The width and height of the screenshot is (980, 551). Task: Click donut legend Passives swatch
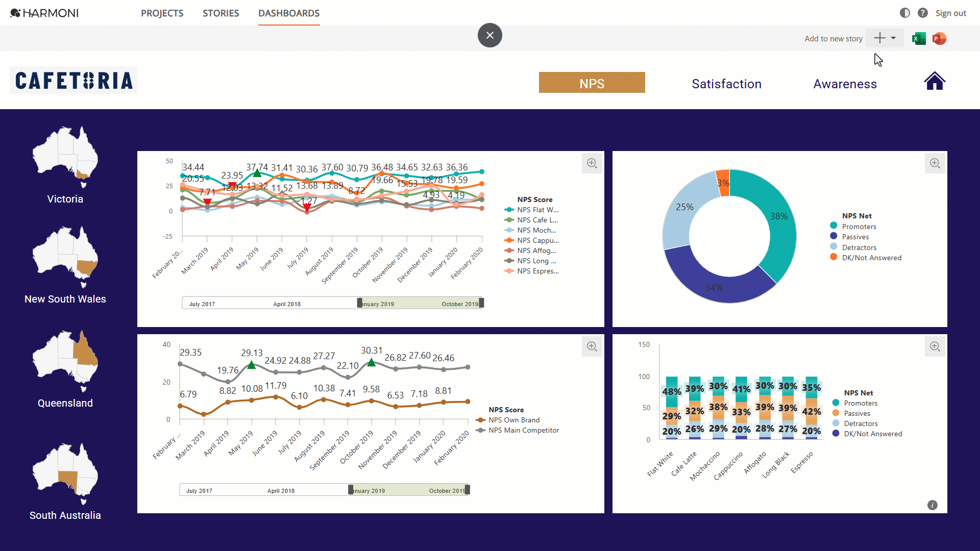pyautogui.click(x=834, y=236)
